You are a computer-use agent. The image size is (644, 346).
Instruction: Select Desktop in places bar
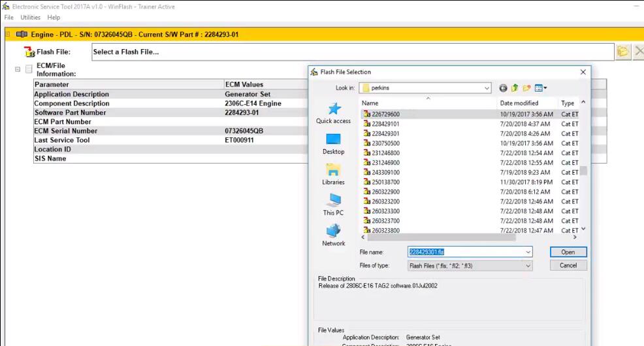tap(334, 144)
